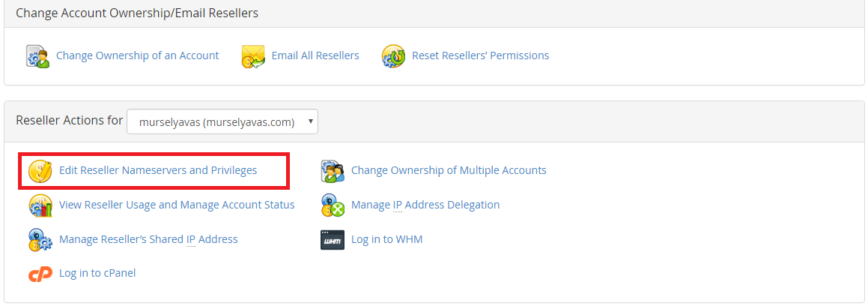
Task: Open View Reseller Usage and Manage Account Status
Action: tap(177, 205)
